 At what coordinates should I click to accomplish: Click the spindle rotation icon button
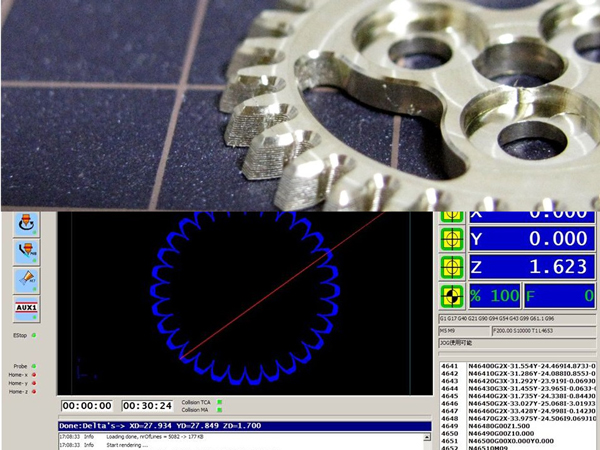pyautogui.click(x=27, y=223)
